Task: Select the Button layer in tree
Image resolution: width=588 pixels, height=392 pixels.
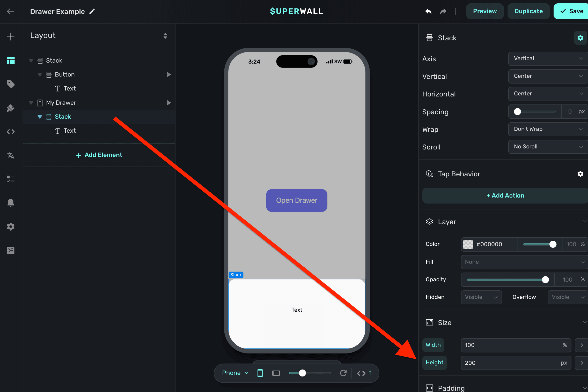Action: click(x=65, y=74)
